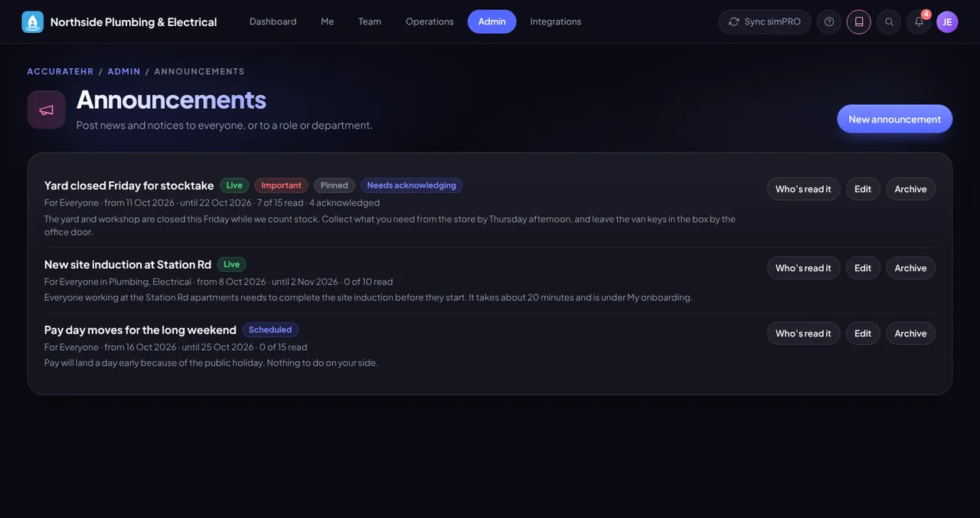980x518 pixels.
Task: Click the "Scheduled" badge
Action: click(x=270, y=330)
